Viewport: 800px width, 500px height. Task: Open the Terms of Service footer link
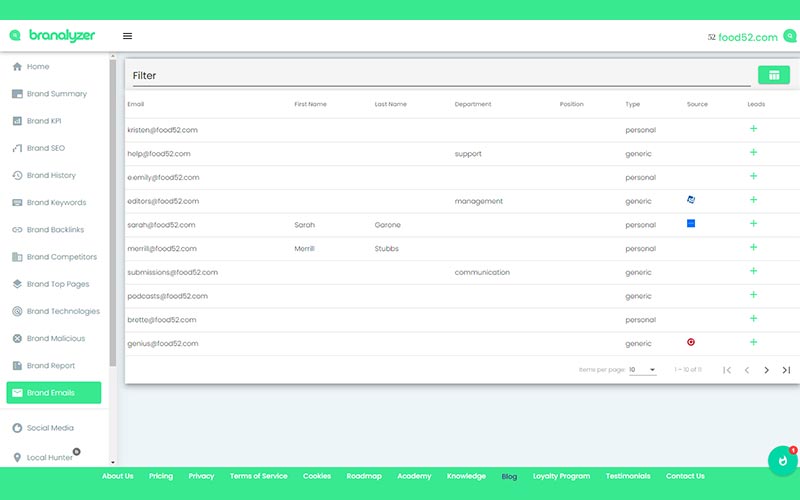point(258,476)
